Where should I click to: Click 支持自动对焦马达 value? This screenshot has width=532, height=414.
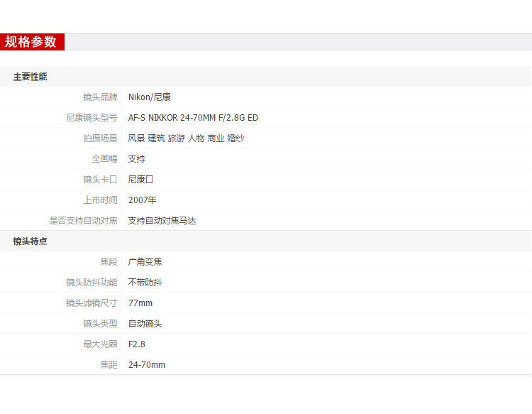(162, 221)
